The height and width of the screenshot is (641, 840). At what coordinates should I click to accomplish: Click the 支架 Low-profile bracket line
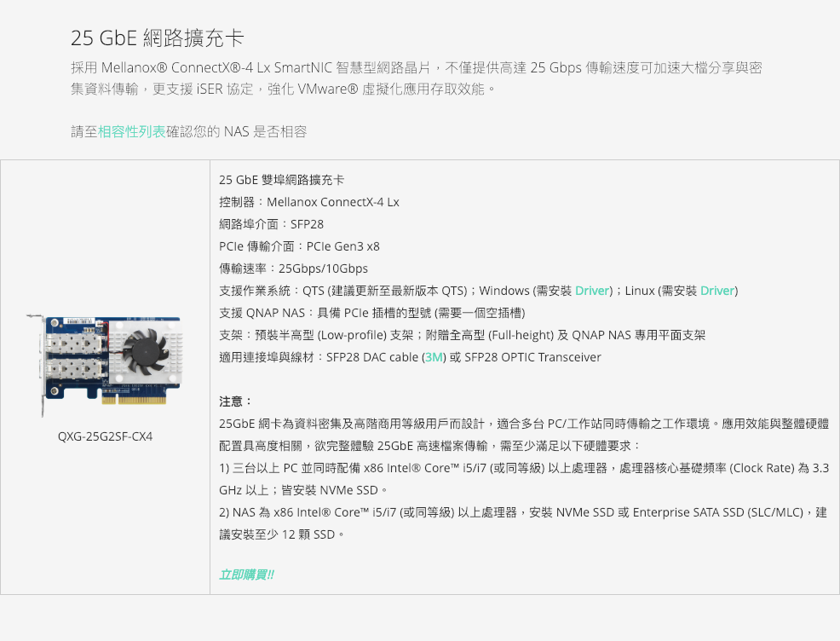point(463,335)
